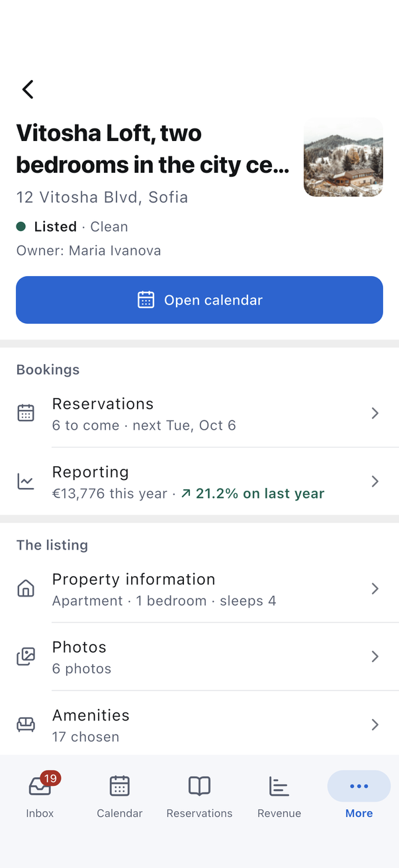Image resolution: width=399 pixels, height=868 pixels.
Task: Tap the Photos gallery icon
Action: [x=26, y=657]
